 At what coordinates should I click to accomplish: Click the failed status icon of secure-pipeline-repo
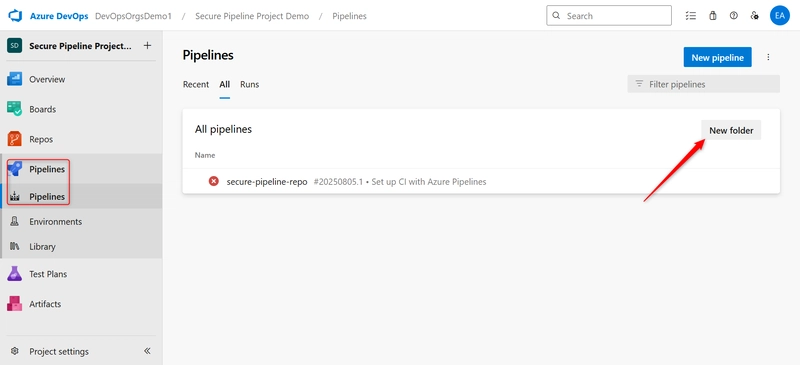(x=214, y=181)
